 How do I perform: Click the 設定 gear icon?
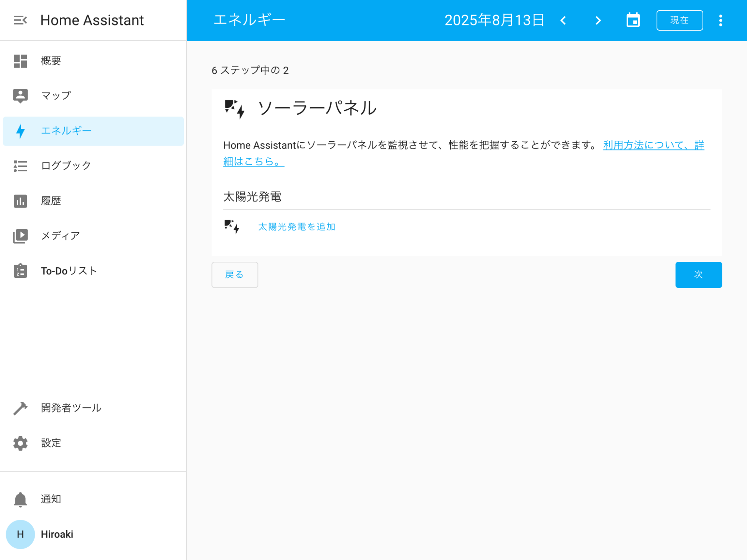20,443
